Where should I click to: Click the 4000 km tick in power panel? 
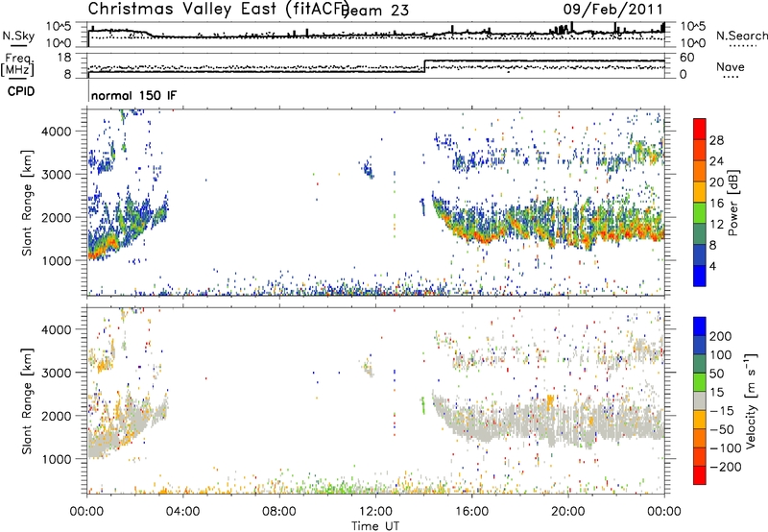click(x=57, y=132)
